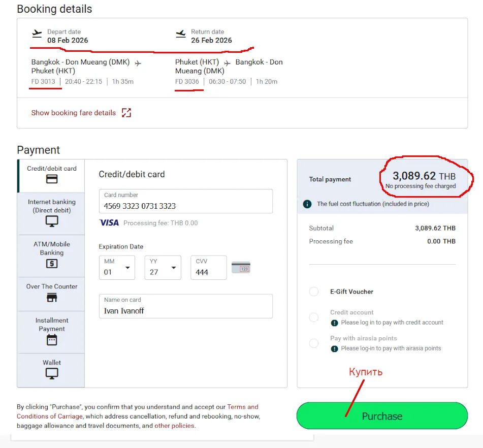Click the departing plane icon
Viewport: 483px width, 448px height.
tap(37, 34)
